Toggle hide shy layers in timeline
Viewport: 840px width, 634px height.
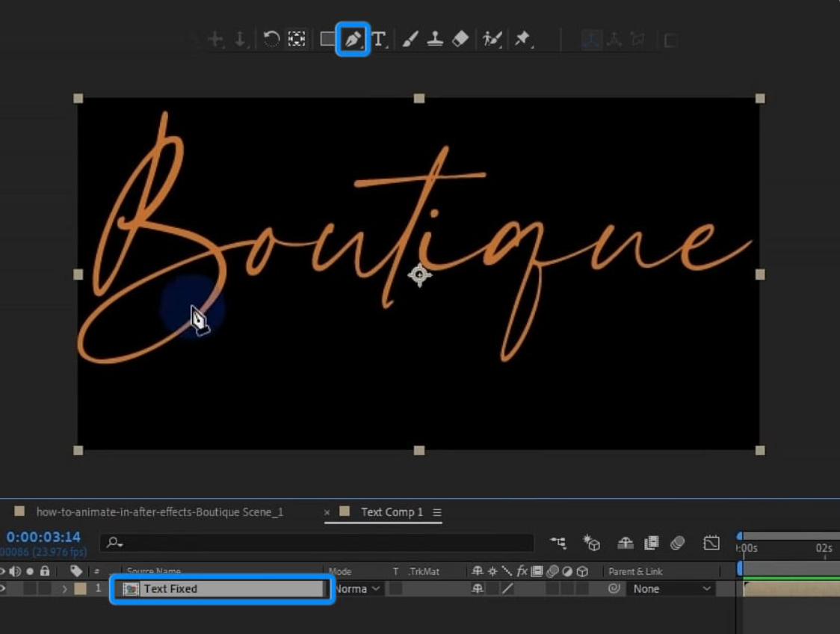(x=626, y=543)
